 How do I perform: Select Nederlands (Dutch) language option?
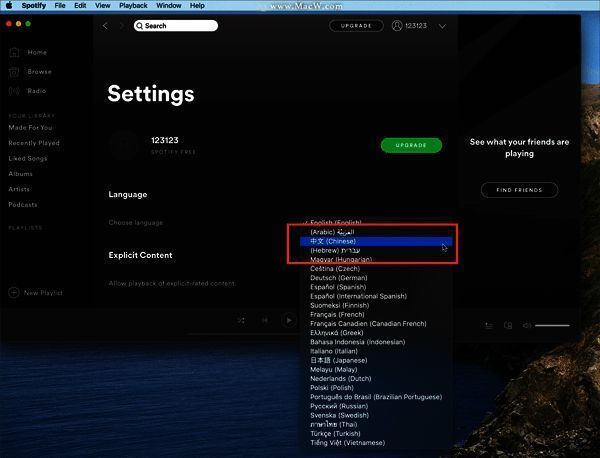pos(376,379)
